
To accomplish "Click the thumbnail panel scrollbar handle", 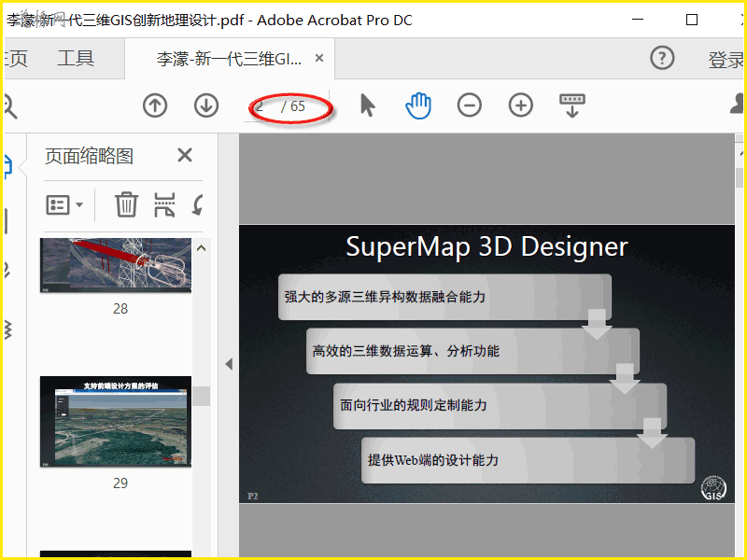I will [x=202, y=396].
